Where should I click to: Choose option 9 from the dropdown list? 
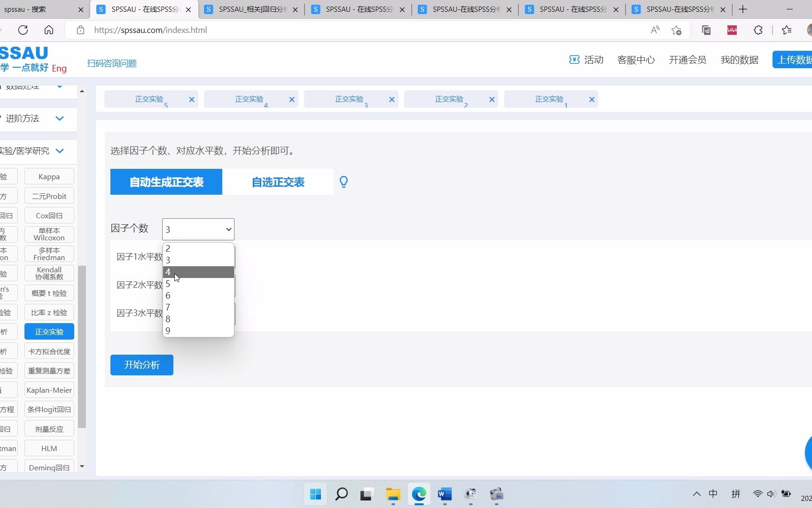tap(198, 331)
